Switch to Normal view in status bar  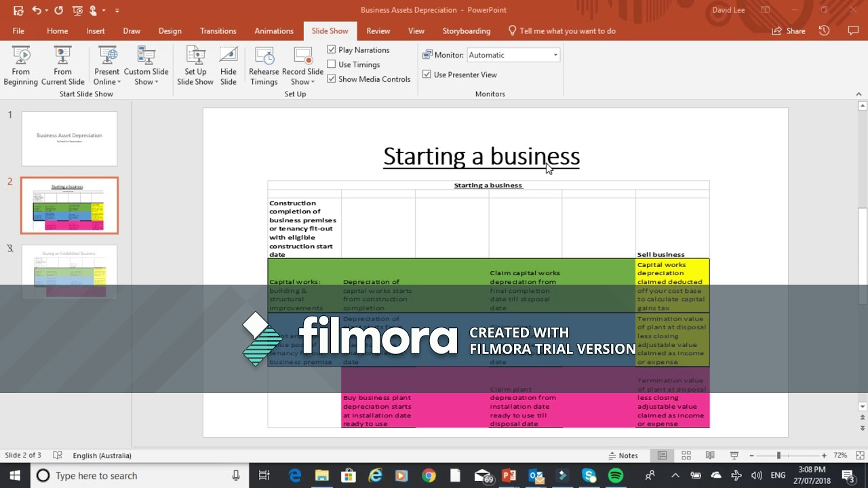[x=662, y=455]
